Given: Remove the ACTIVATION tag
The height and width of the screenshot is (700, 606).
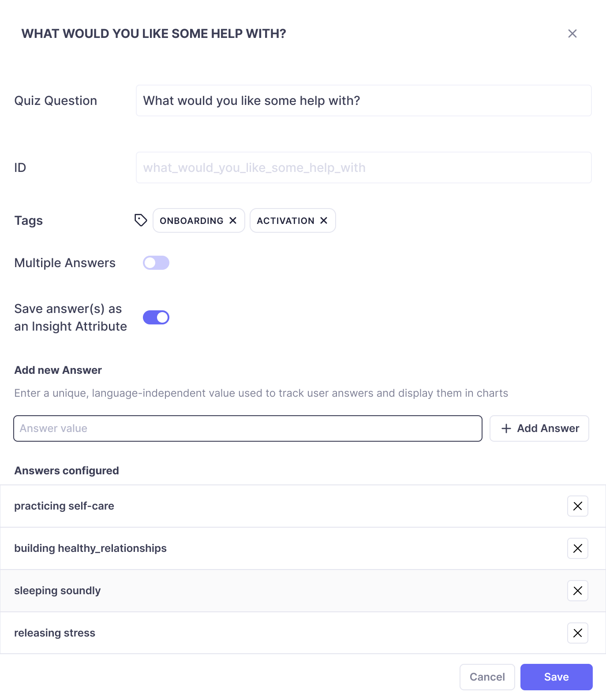Looking at the screenshot, I should pyautogui.click(x=324, y=220).
